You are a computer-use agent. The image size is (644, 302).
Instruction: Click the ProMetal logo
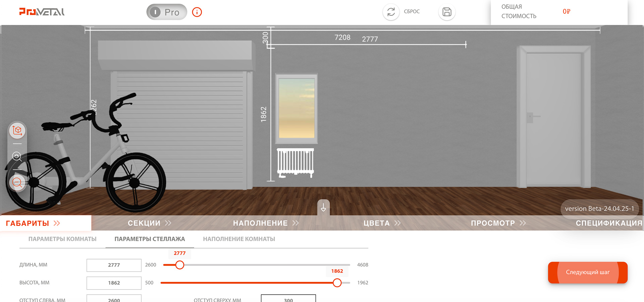42,12
